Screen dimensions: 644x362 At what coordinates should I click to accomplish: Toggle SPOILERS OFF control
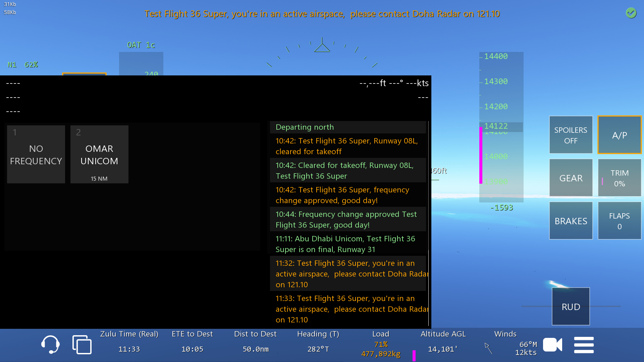pyautogui.click(x=571, y=135)
